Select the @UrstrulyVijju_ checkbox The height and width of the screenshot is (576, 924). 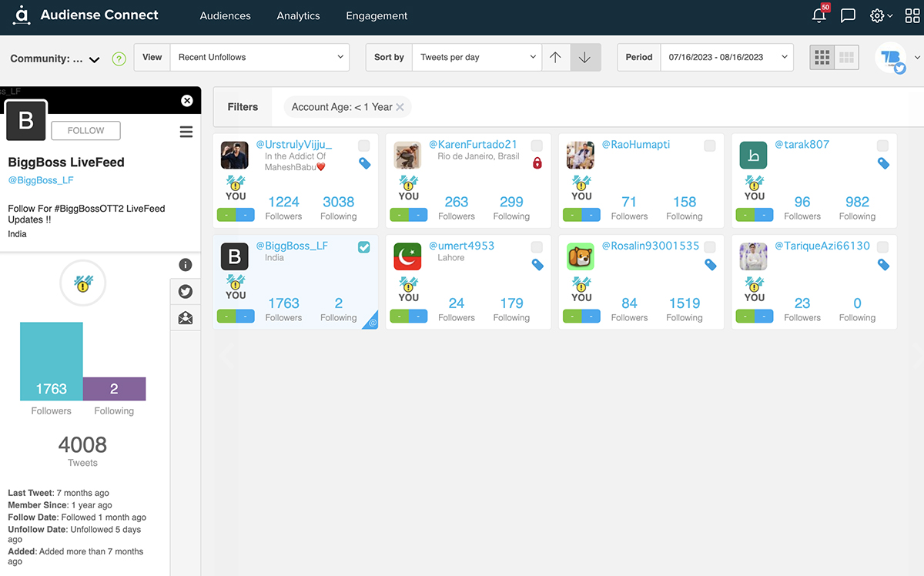click(363, 146)
